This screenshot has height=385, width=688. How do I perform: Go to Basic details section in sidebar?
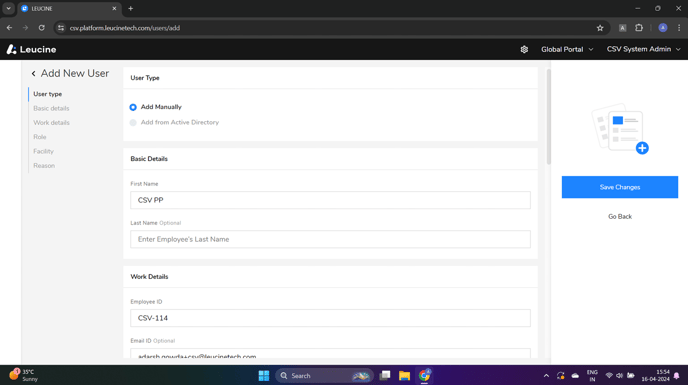click(51, 108)
